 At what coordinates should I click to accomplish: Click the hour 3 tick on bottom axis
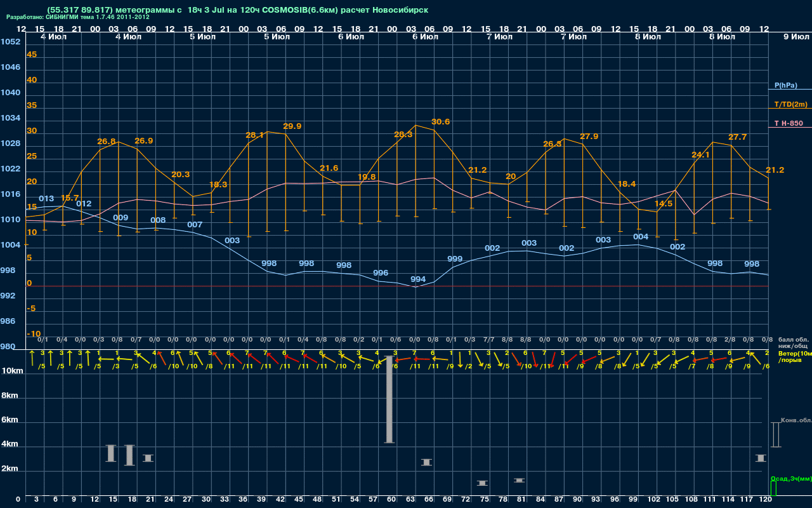37,500
